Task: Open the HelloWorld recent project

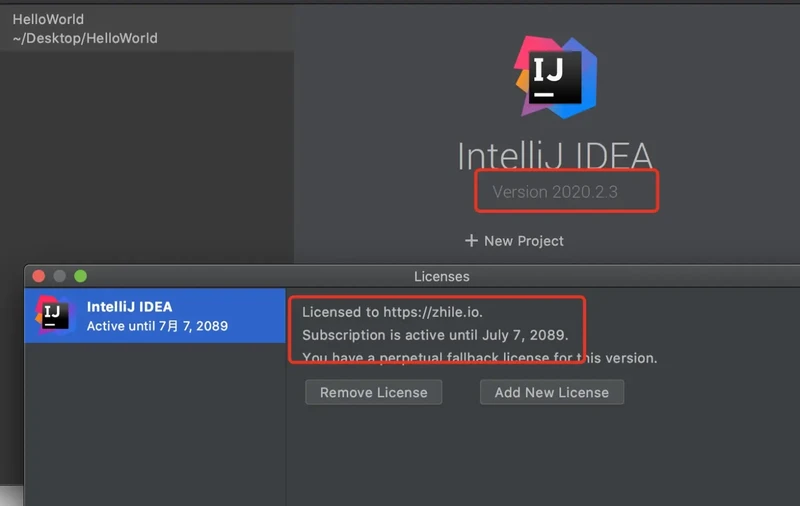Action: [48, 19]
